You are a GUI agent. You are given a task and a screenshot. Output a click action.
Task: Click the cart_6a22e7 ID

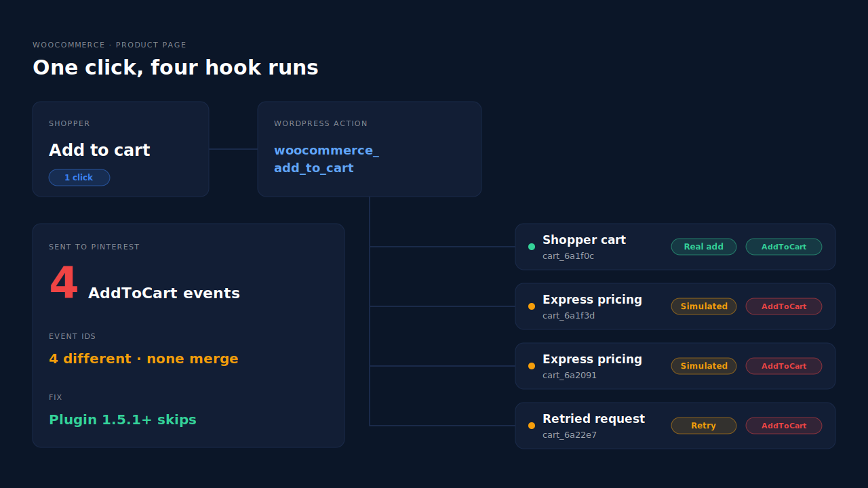click(x=570, y=435)
